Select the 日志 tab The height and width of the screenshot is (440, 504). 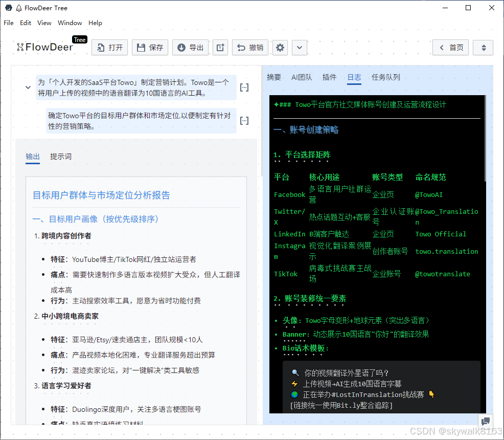pyautogui.click(x=354, y=77)
